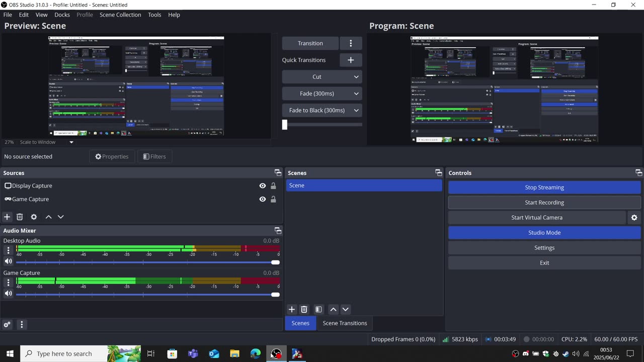Open preview Scale to Window dropdown

(x=47, y=142)
